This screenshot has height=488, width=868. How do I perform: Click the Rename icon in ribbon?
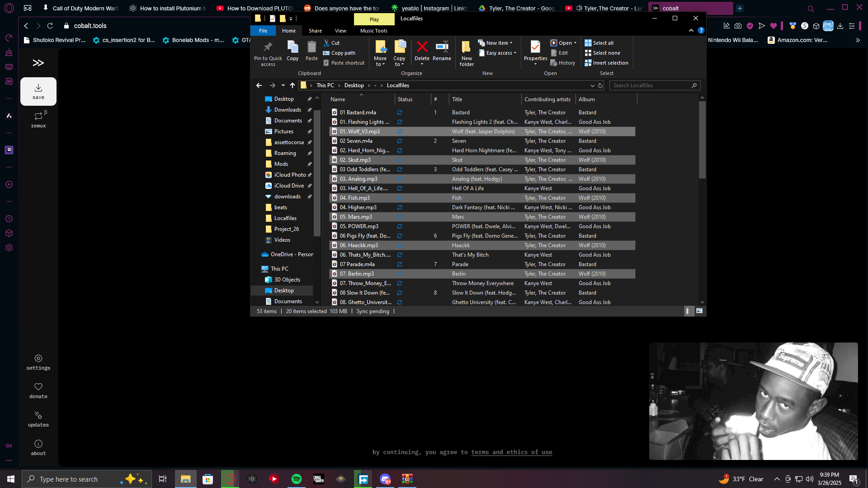442,47
